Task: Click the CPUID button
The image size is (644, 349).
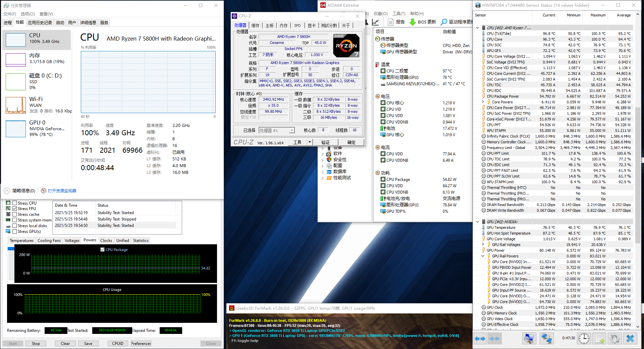Action: tap(118, 344)
